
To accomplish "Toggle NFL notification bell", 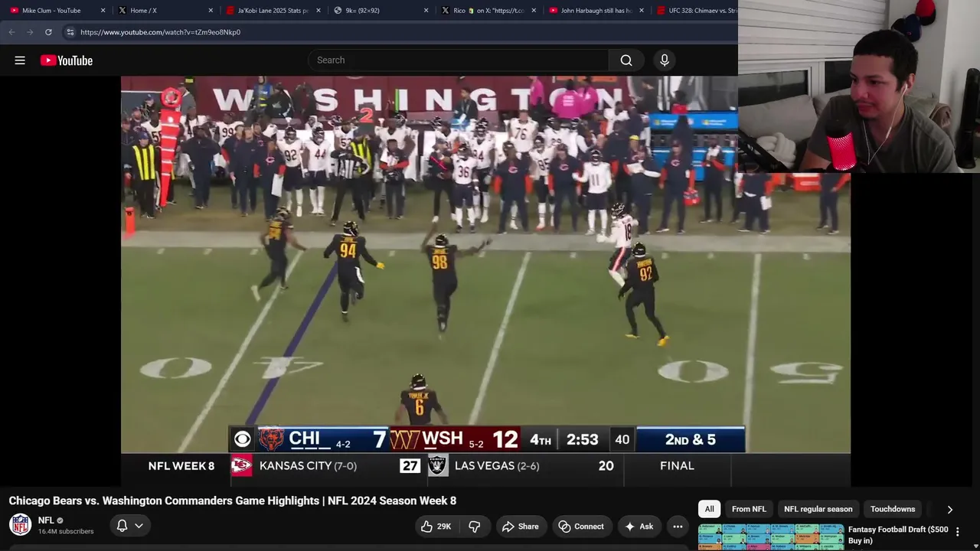I will 122,526.
